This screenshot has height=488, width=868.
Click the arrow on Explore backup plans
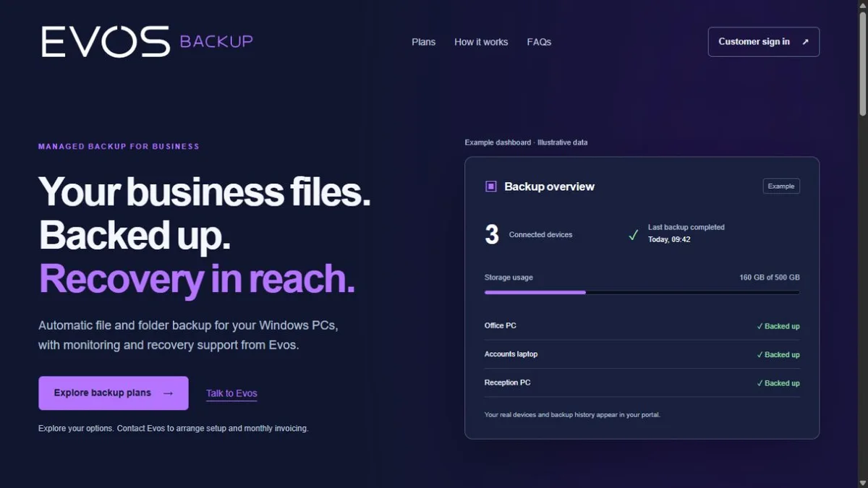point(168,393)
